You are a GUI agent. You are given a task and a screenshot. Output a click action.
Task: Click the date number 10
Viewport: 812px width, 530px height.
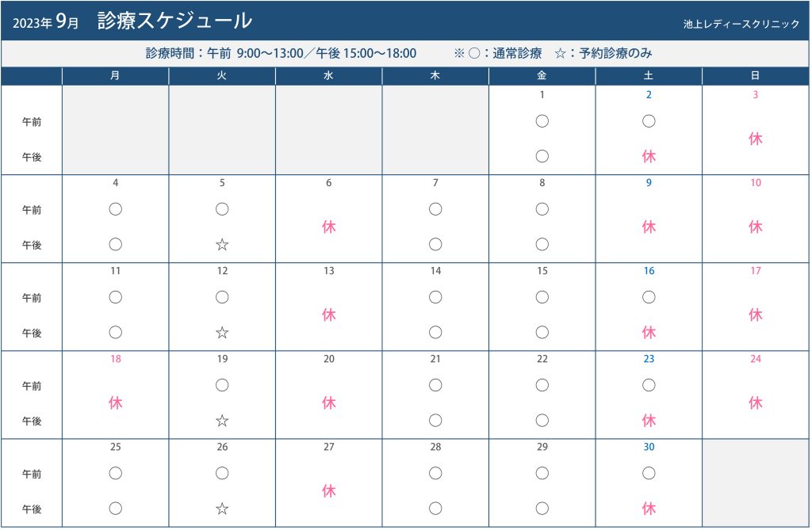[x=756, y=183]
